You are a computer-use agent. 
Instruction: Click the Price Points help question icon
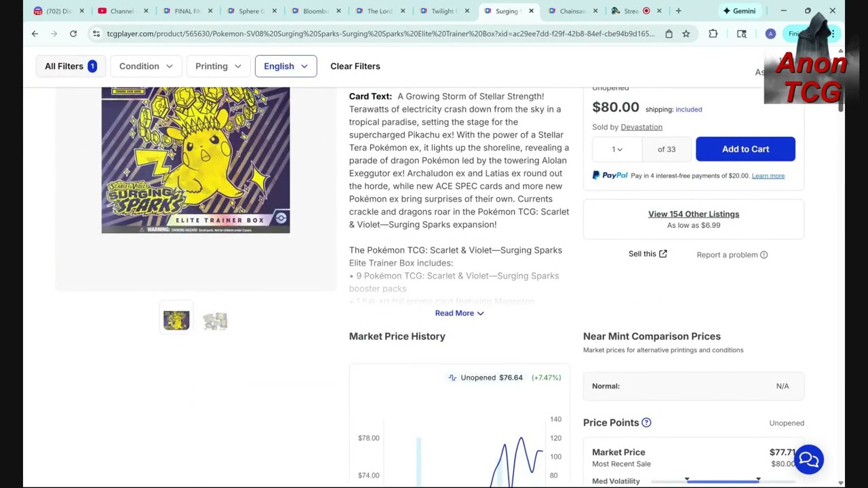[646, 422]
